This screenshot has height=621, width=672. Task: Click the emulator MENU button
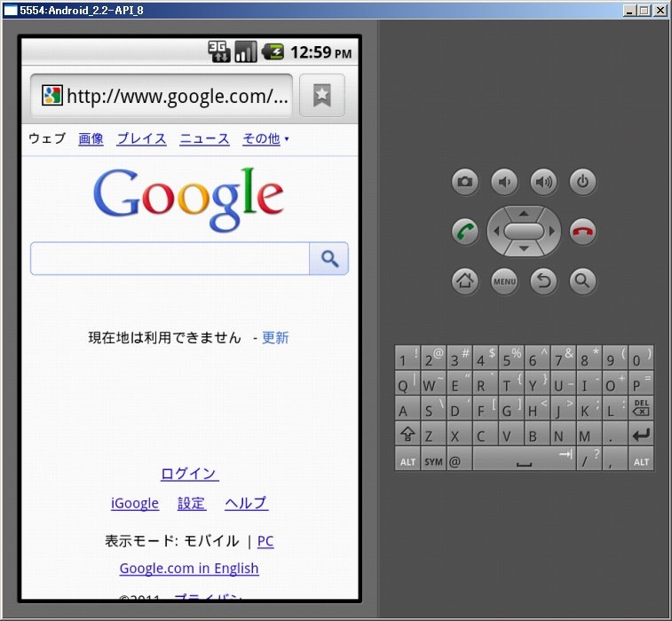pos(504,281)
